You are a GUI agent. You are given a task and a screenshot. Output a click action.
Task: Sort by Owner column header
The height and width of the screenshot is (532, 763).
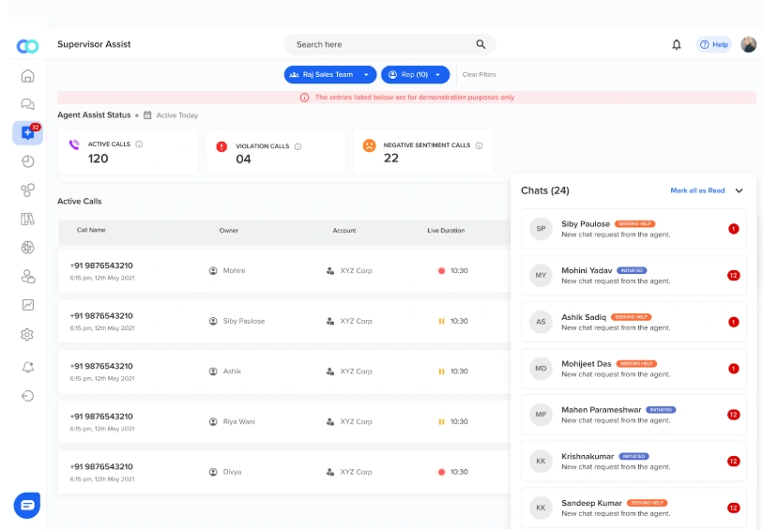[229, 231]
